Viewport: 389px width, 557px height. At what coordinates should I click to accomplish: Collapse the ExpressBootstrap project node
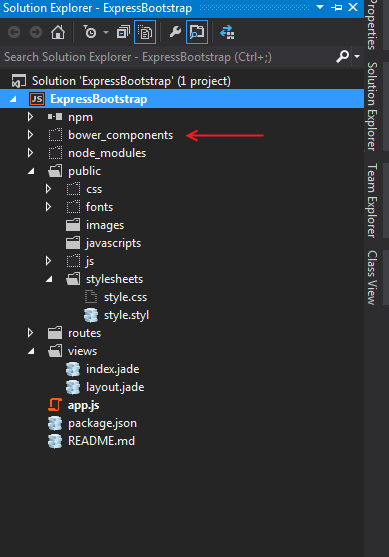(13, 99)
